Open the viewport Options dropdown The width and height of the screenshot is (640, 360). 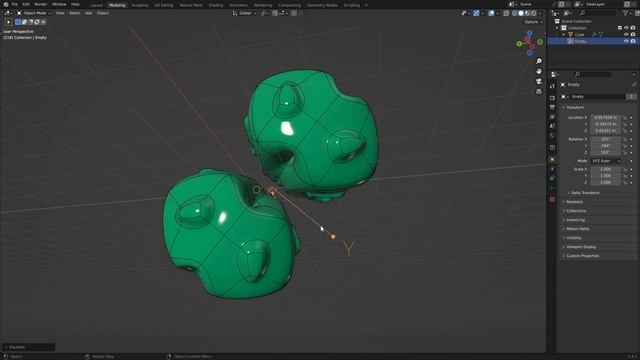tap(533, 22)
